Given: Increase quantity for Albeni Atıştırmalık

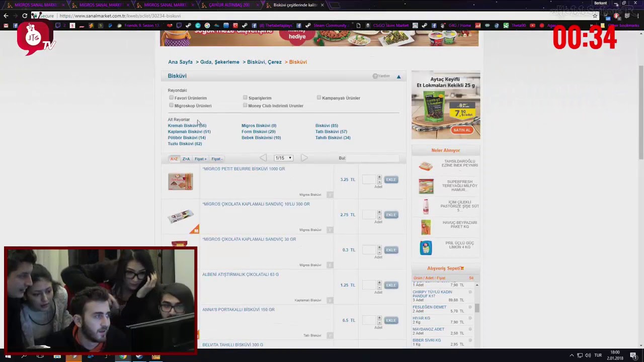Looking at the screenshot, I should (x=379, y=283).
